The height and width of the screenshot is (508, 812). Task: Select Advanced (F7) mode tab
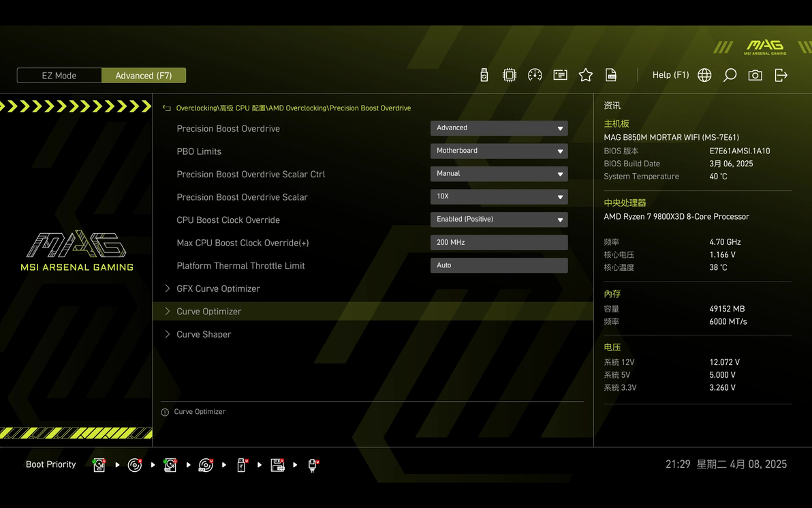144,76
